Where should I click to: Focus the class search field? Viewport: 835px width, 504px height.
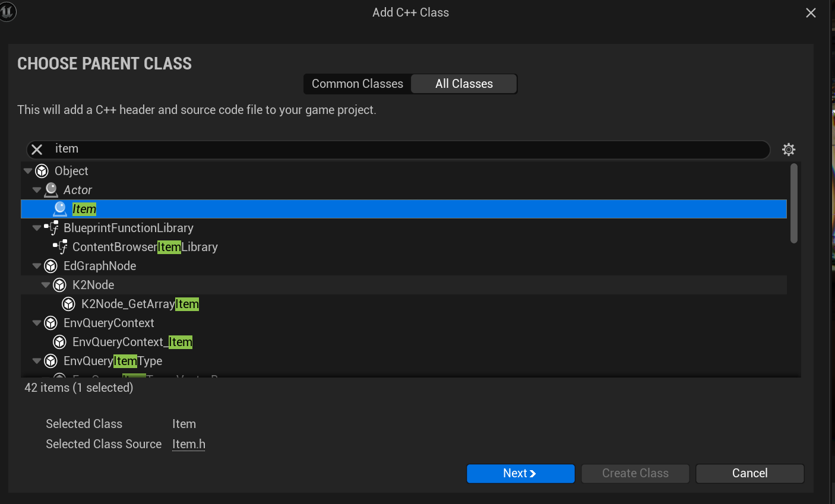click(x=398, y=150)
